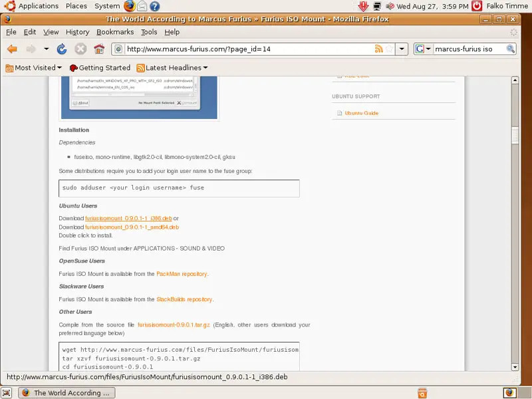Open the search engine selector dropdown
Viewport: 532px width, 399px height.
point(423,49)
